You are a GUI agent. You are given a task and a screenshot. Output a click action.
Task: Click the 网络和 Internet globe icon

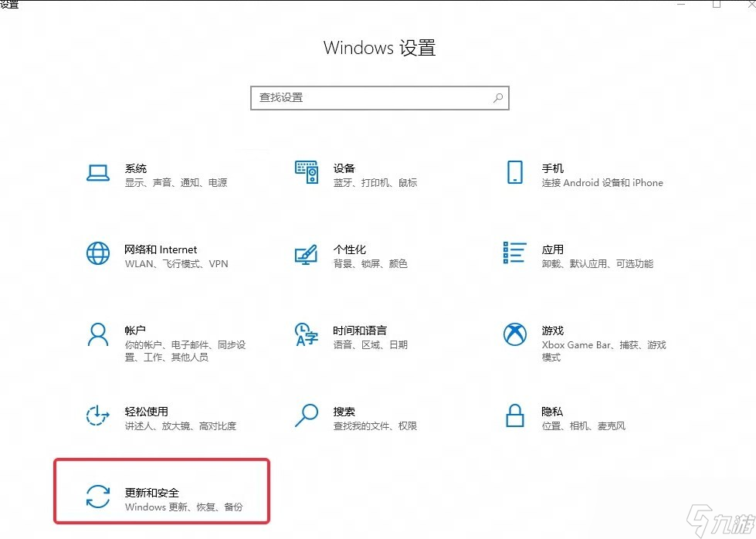click(x=98, y=253)
